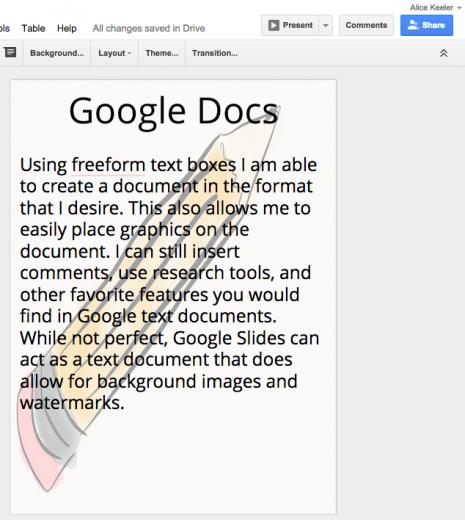Open the Comments panel
This screenshot has height=520, width=465.
click(366, 25)
